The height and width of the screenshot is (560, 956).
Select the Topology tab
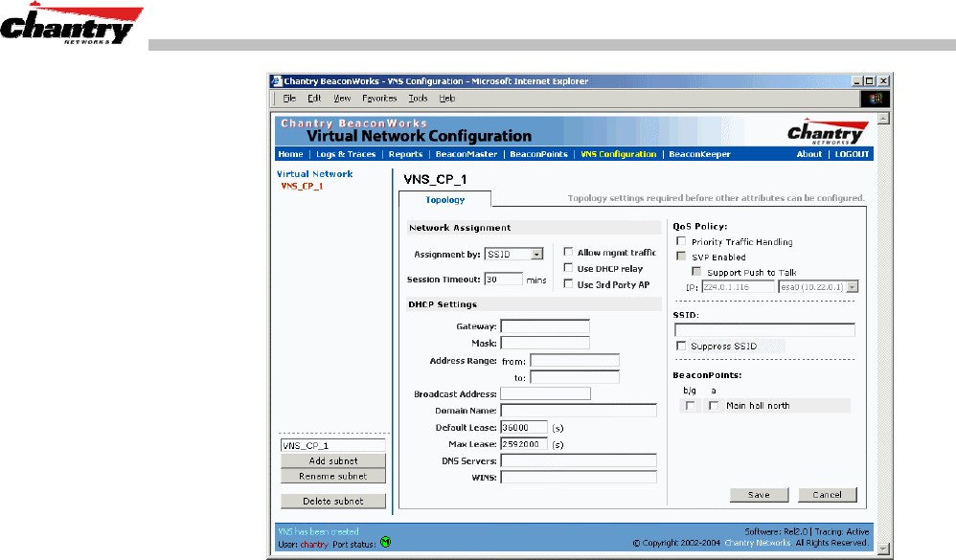(445, 200)
